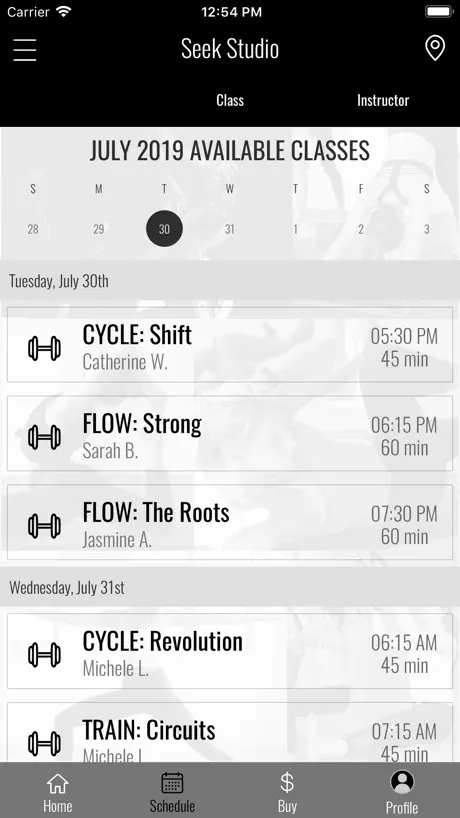This screenshot has width=460, height=818.
Task: Switch to the Instructor filter tab
Action: (x=383, y=100)
